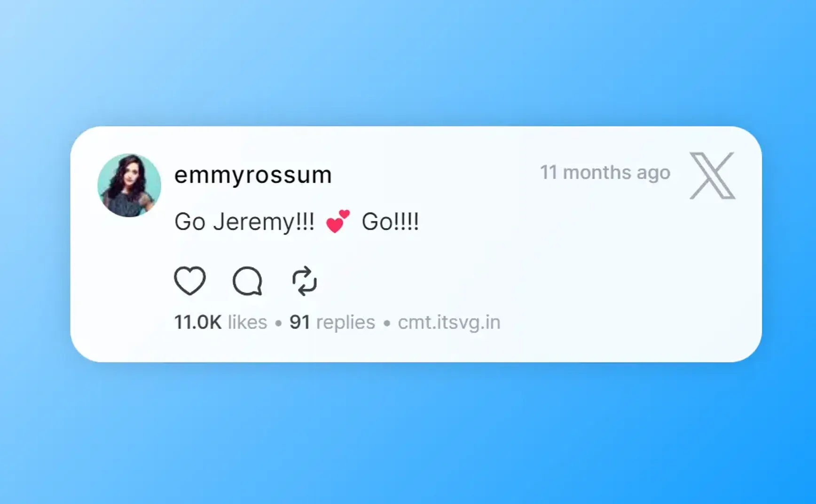This screenshot has height=504, width=816.
Task: Click the X logo in card corner
Action: coord(712,175)
